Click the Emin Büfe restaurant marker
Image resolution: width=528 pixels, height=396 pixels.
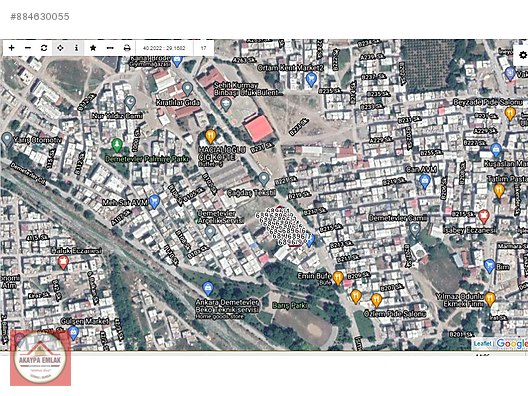[338, 278]
